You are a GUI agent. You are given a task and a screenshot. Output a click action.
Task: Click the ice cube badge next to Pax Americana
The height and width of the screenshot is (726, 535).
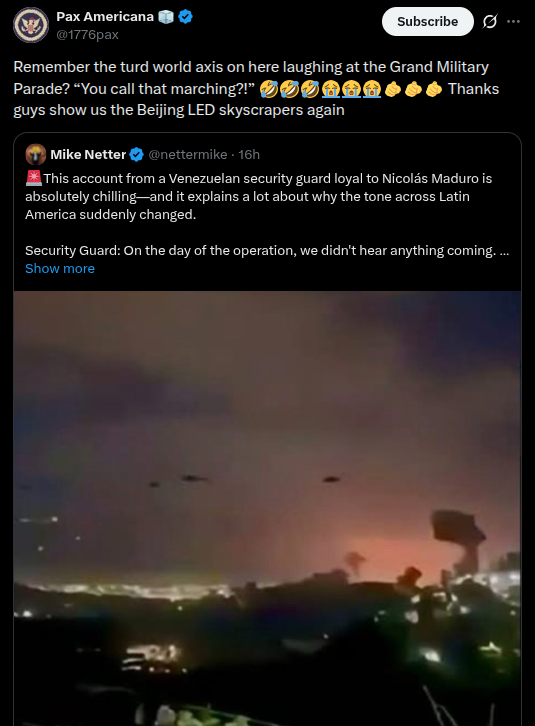(166, 17)
